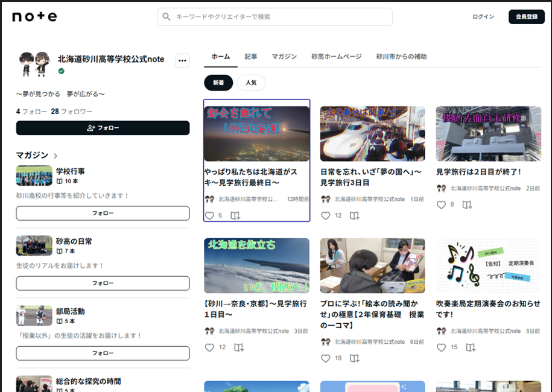Click the ログイン link
The height and width of the screenshot is (392, 552).
(483, 17)
